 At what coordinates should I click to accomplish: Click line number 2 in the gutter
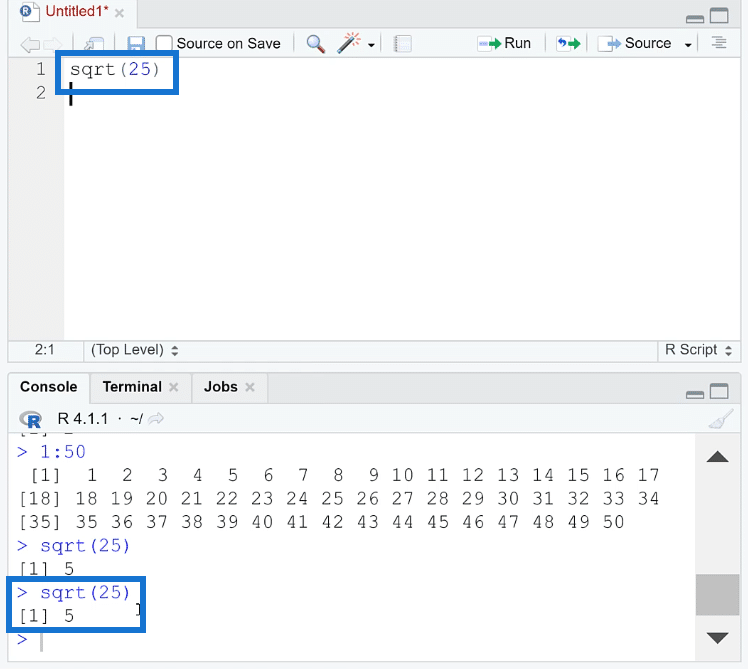click(41, 93)
